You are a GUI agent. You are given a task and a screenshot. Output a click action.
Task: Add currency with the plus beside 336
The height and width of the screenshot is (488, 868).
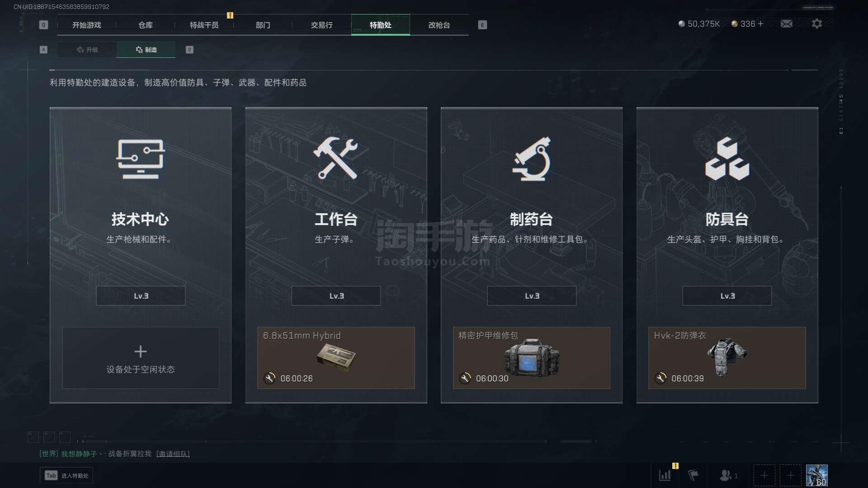point(760,24)
